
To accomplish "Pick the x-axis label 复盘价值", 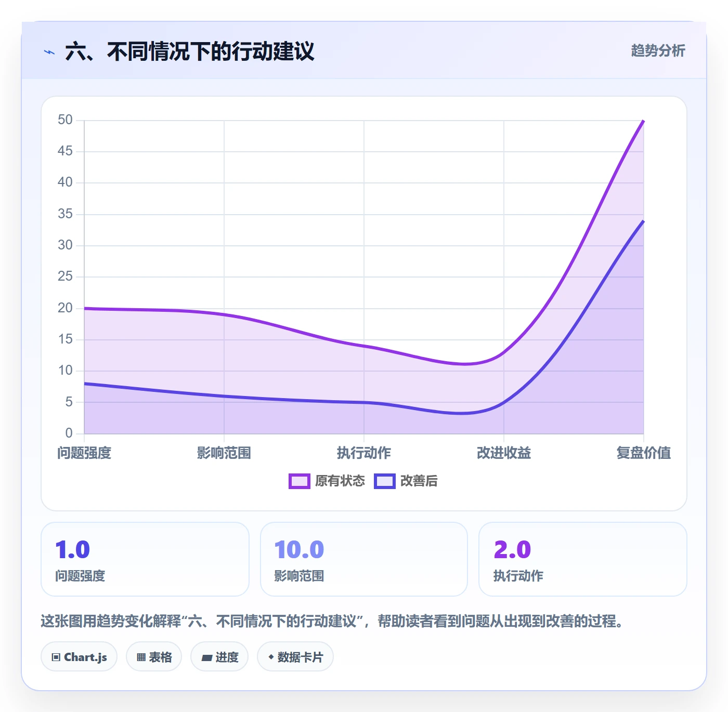I will pos(644,453).
